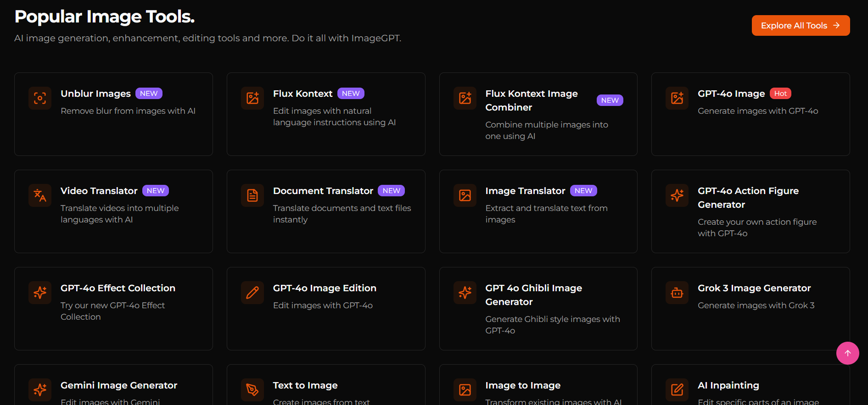868x405 pixels.
Task: Click the Gemini Image Generator sparkle icon
Action: (x=40, y=390)
